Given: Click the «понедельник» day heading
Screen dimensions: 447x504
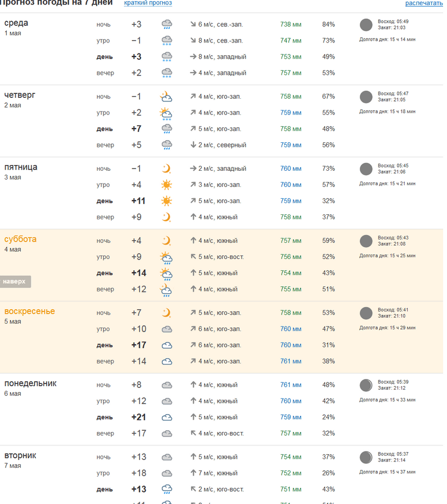Looking at the screenshot, I should pyautogui.click(x=30, y=383).
